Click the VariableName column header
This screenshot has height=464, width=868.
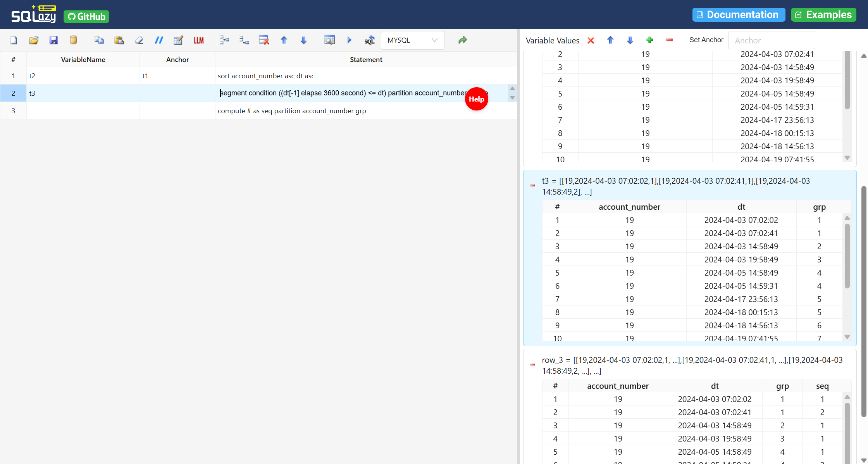83,59
